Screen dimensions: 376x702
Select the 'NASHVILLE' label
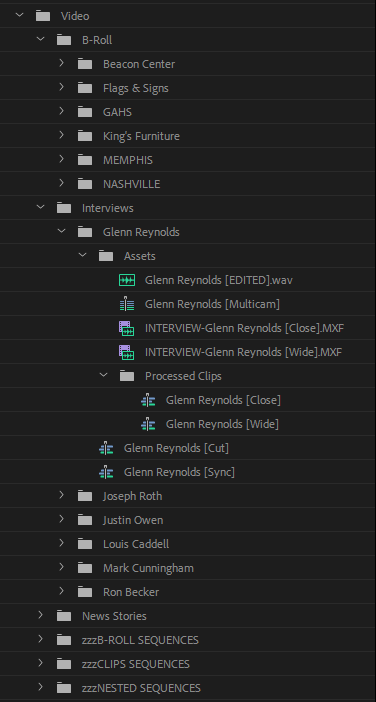132,184
